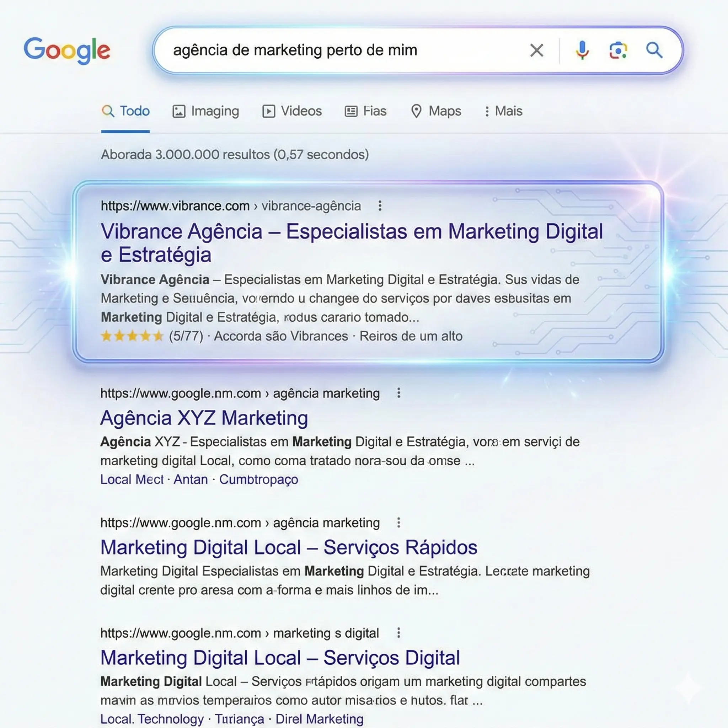The height and width of the screenshot is (728, 728).
Task: Open Google homepage via logo
Action: click(67, 50)
